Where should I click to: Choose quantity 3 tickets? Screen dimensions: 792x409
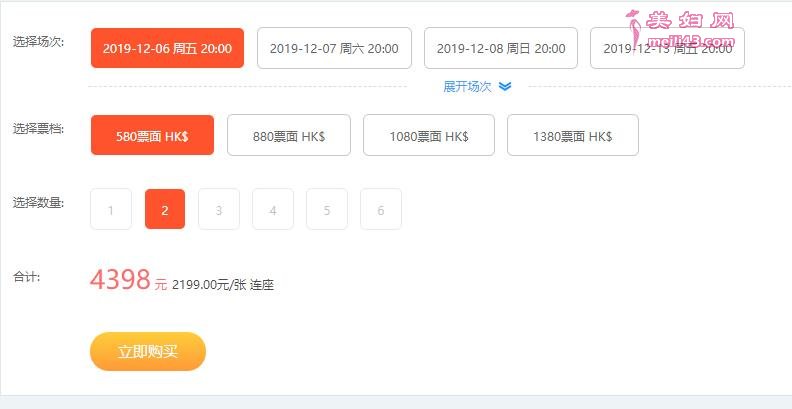tap(219, 209)
